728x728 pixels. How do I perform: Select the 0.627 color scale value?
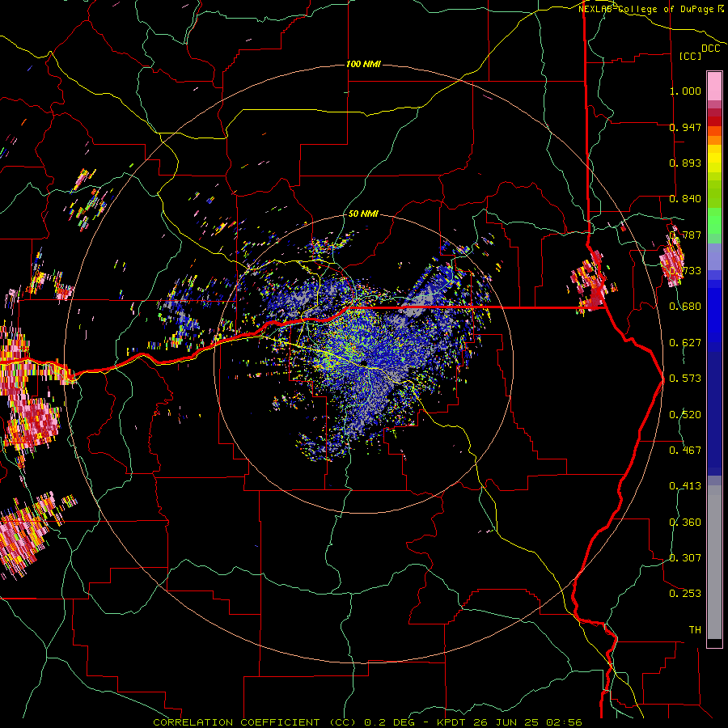685,343
